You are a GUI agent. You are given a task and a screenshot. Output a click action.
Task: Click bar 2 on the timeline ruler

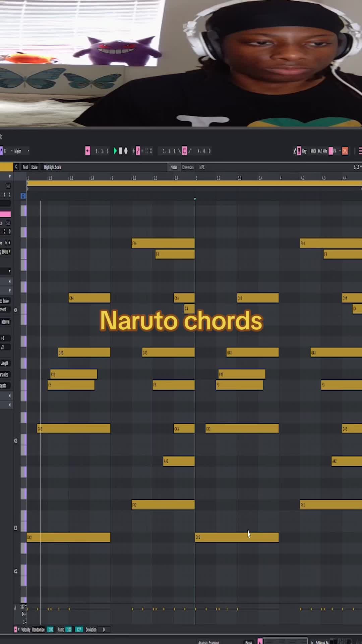click(x=112, y=178)
